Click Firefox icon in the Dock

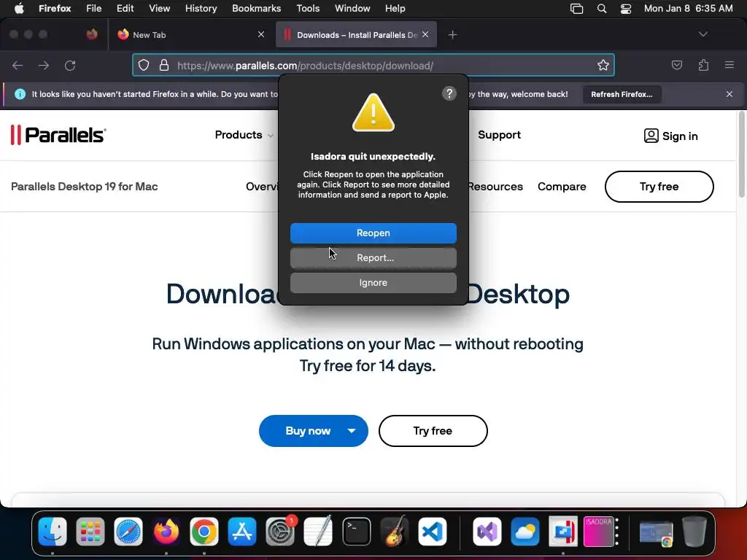(166, 532)
